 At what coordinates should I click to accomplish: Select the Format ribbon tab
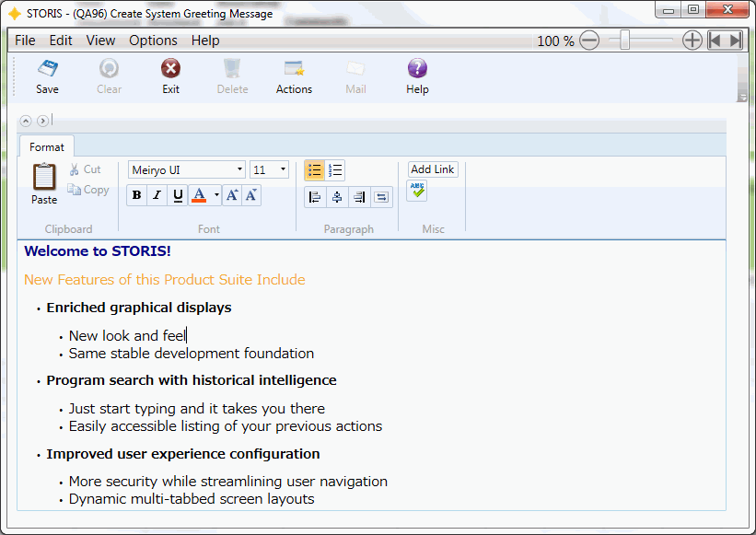tap(47, 147)
